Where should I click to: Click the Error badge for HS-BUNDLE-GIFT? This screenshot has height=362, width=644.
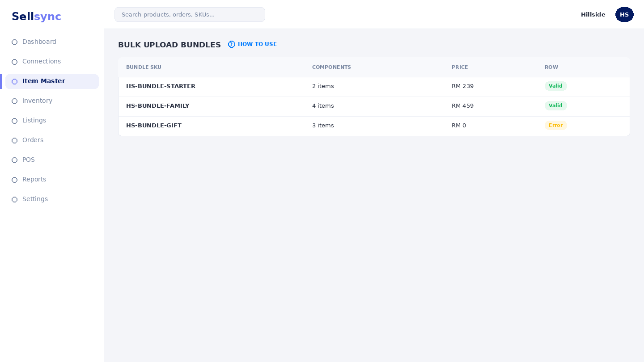coord(555,125)
